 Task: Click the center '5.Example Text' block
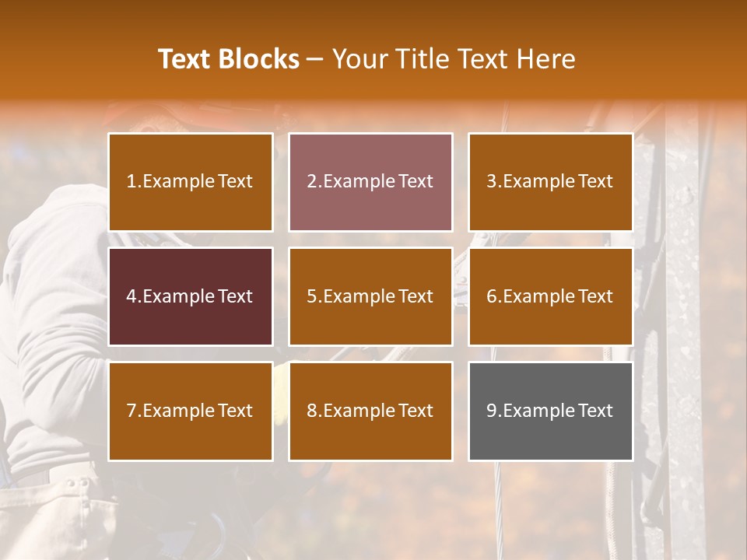coord(370,296)
